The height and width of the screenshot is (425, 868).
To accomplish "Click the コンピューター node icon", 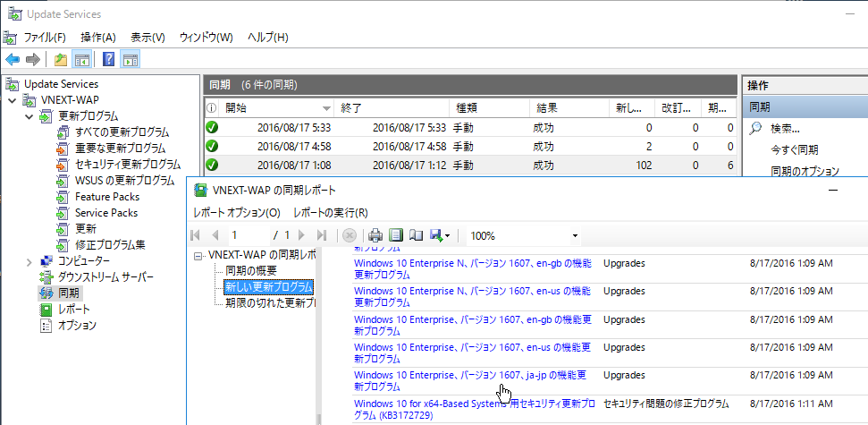I will point(47,261).
